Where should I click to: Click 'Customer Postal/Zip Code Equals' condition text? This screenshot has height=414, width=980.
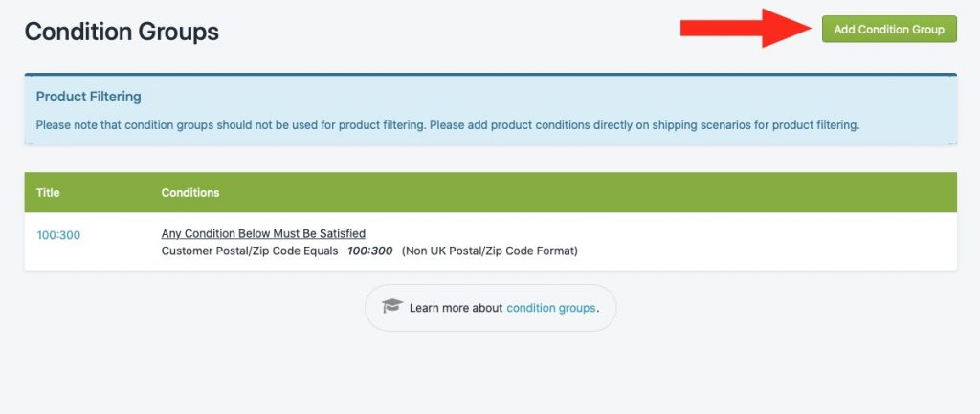[x=250, y=251]
